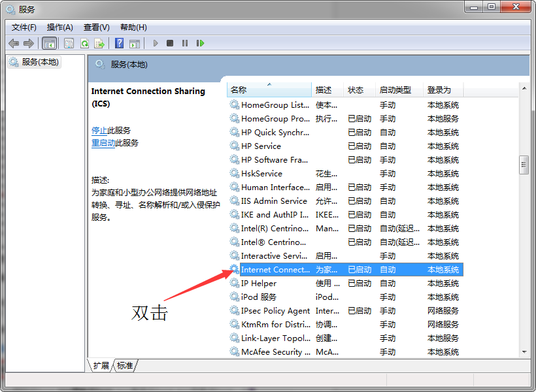Screen dimensions: 536x392
Task: Open the 查看(V) menu
Action: [95, 27]
